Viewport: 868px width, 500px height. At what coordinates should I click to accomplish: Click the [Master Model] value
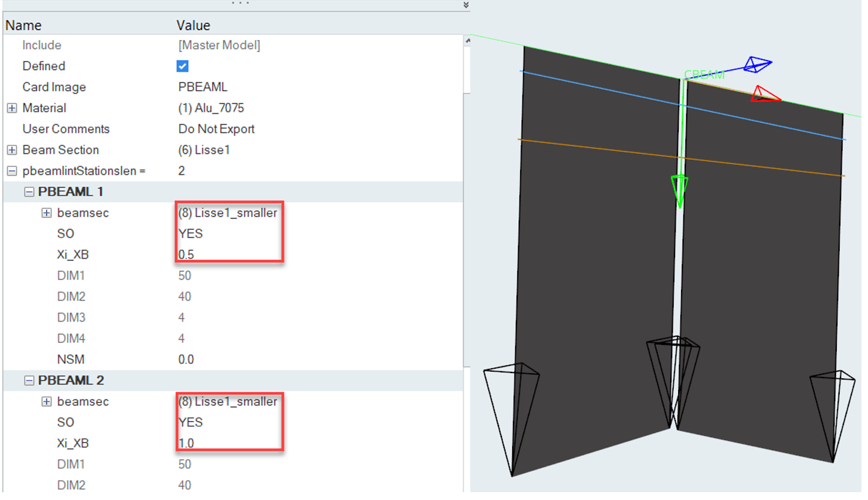tap(219, 46)
